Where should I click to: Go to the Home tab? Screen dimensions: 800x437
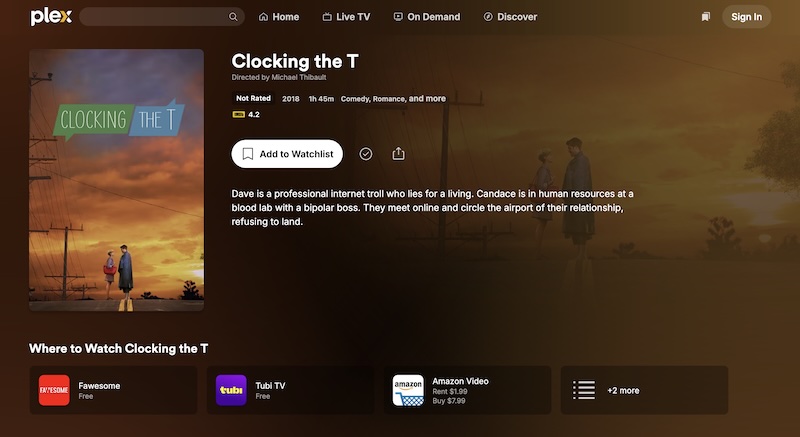(x=279, y=17)
